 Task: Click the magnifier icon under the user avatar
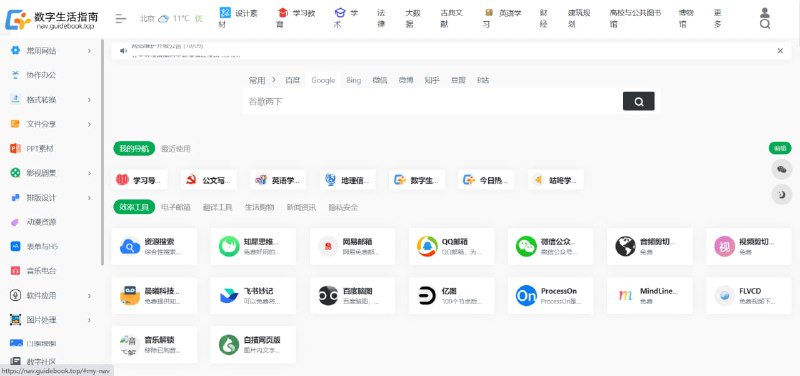click(764, 24)
